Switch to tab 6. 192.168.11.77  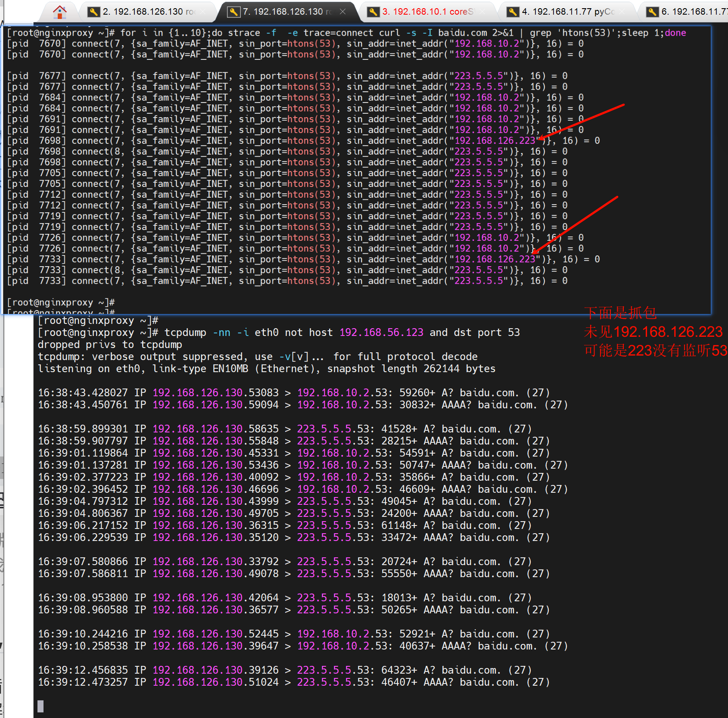click(694, 12)
